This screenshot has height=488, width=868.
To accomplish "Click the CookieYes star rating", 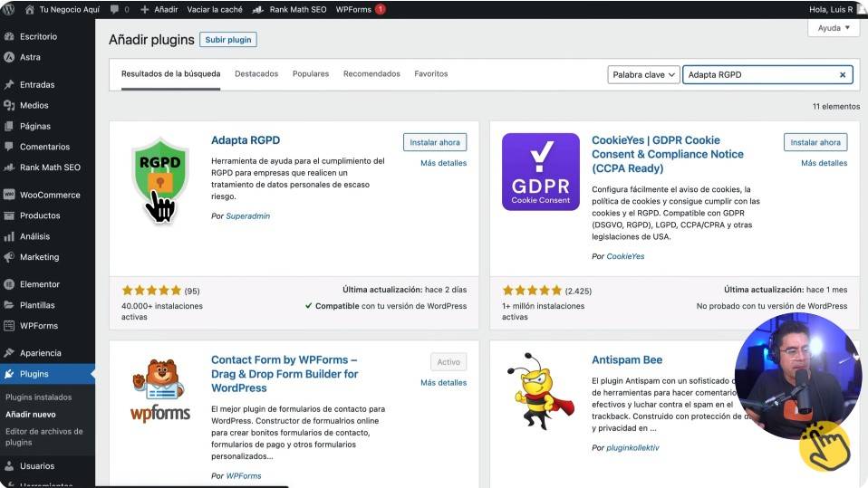I will pos(532,291).
